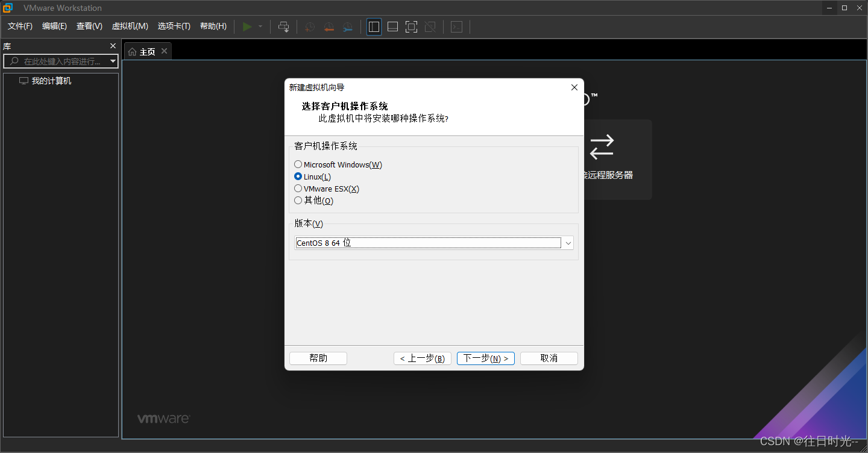Click the 下一步(N) next button
Screen dimensions: 868x453
click(486, 358)
